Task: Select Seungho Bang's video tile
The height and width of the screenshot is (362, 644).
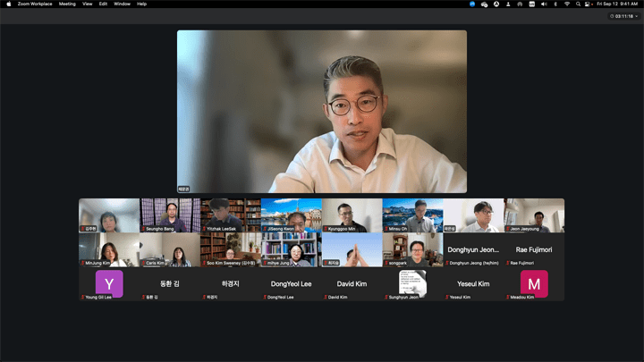Action: point(170,215)
